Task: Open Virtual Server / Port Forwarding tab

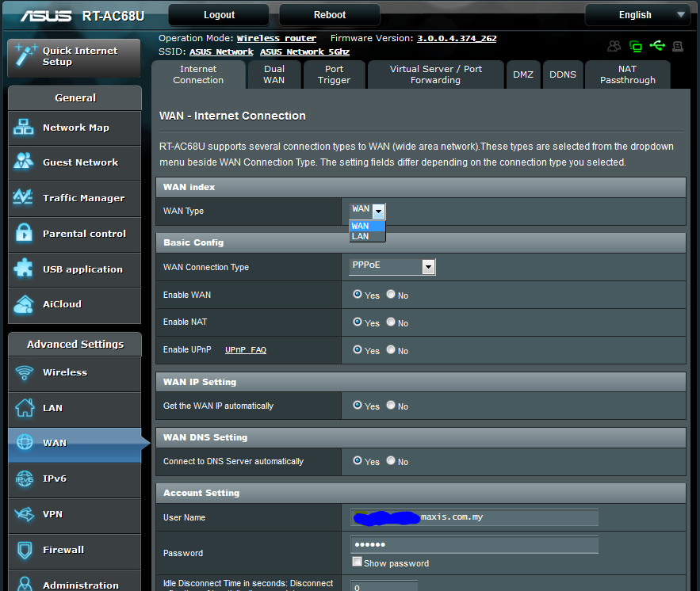Action: (436, 74)
